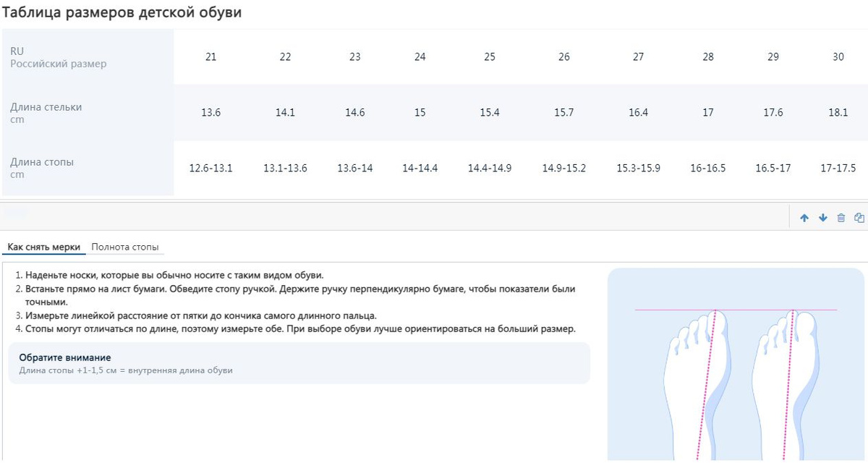
Task: Click foot length range 14.4-14.9
Action: coord(490,169)
